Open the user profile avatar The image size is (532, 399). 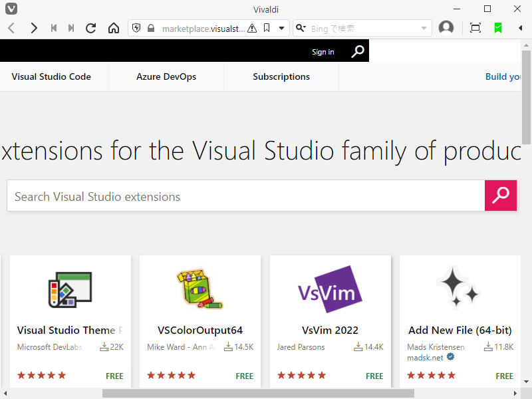click(x=446, y=28)
